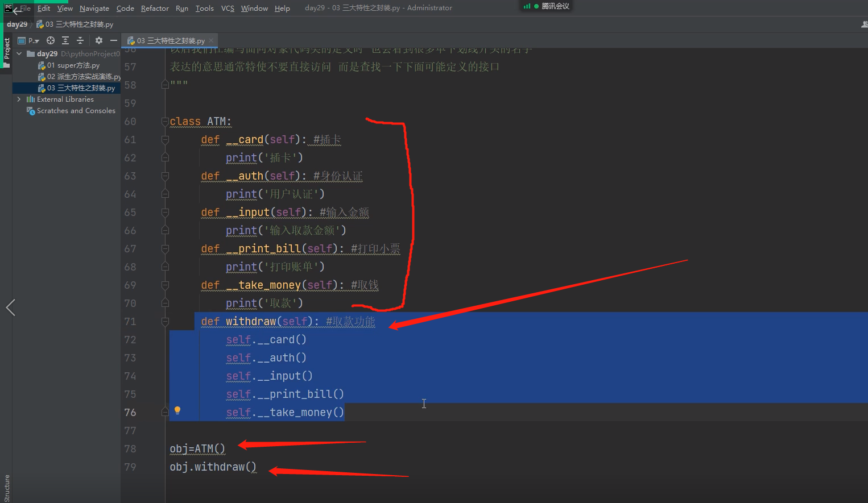Click 'self.__card()' call on line 72
The width and height of the screenshot is (868, 503).
click(x=266, y=340)
